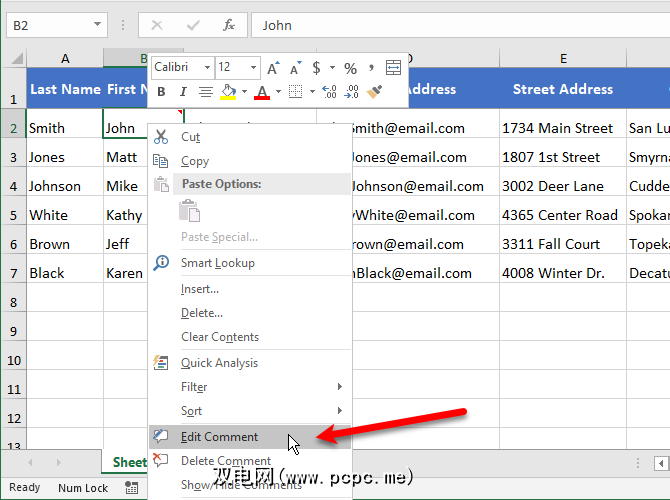This screenshot has width=670, height=500.
Task: Open the Calibri font name dropdown
Action: (207, 68)
